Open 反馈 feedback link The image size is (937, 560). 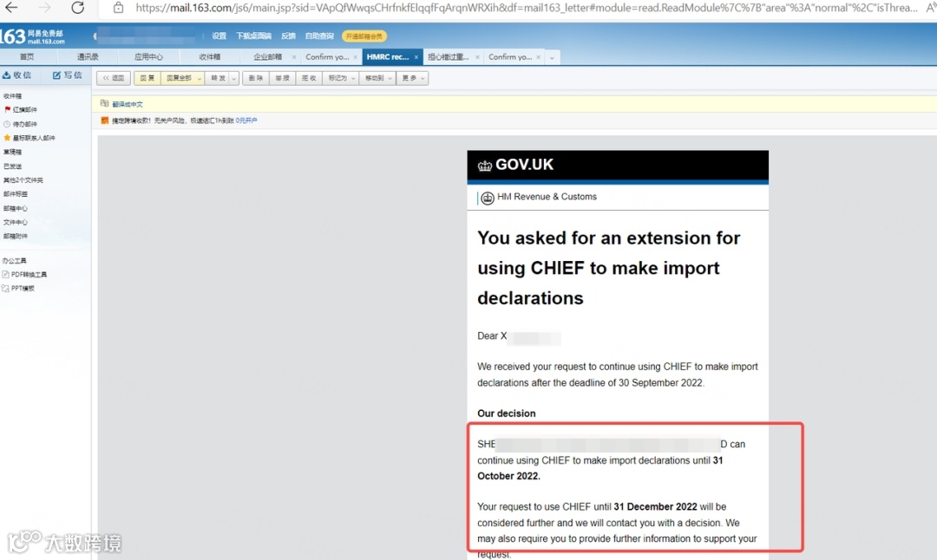pyautogui.click(x=288, y=36)
